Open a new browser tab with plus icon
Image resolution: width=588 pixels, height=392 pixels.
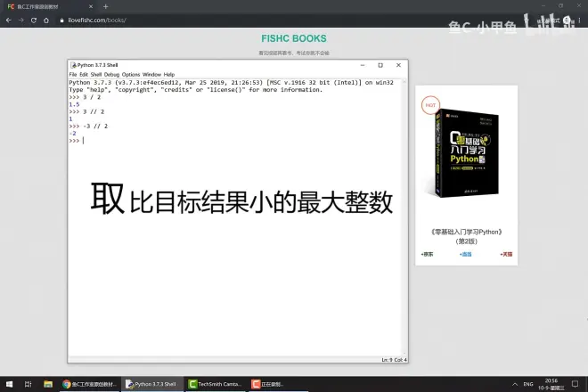coord(106,6)
